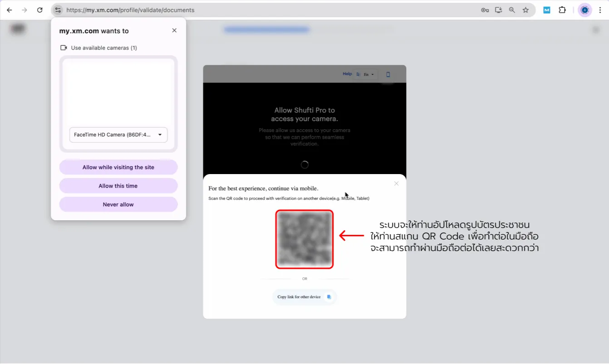Screen dimensions: 609x364
Task: Dismiss the camera permission popup
Action: pyautogui.click(x=174, y=30)
